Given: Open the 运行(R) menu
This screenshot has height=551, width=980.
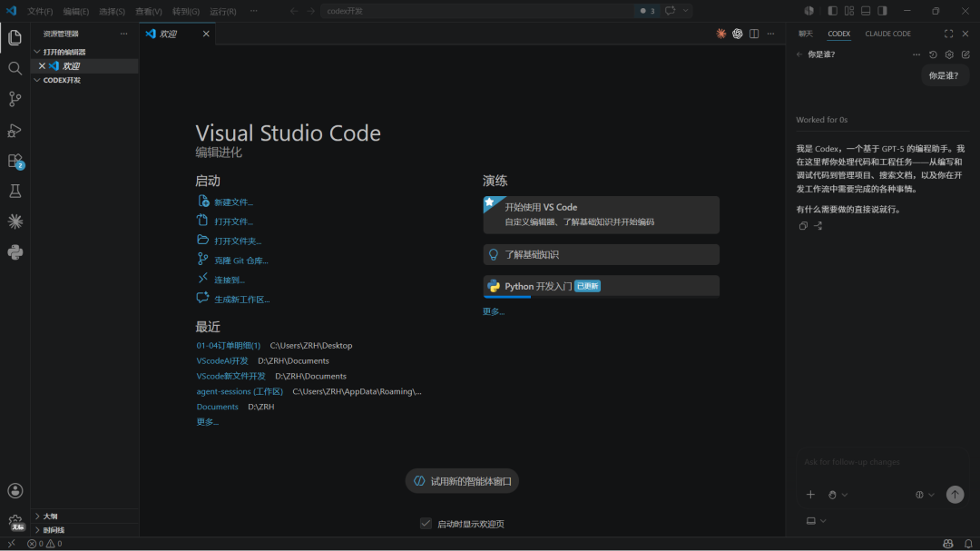Looking at the screenshot, I should coord(223,11).
